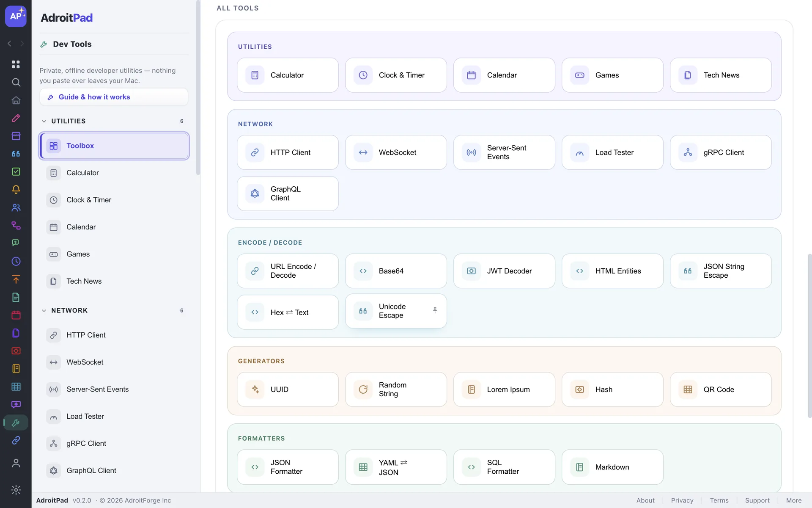
Task: Open the Terms footer link
Action: click(x=719, y=500)
